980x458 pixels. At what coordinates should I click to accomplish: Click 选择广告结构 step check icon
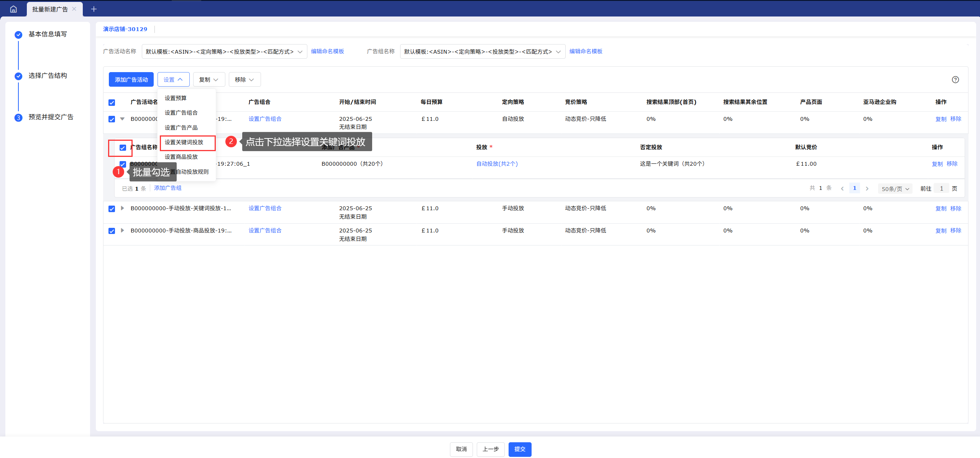(x=18, y=76)
